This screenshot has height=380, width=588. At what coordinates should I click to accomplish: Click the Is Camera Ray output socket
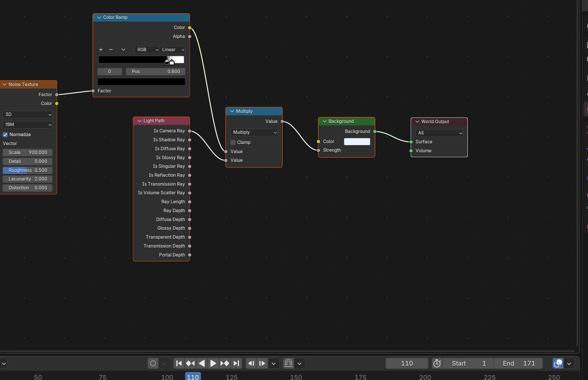click(190, 131)
